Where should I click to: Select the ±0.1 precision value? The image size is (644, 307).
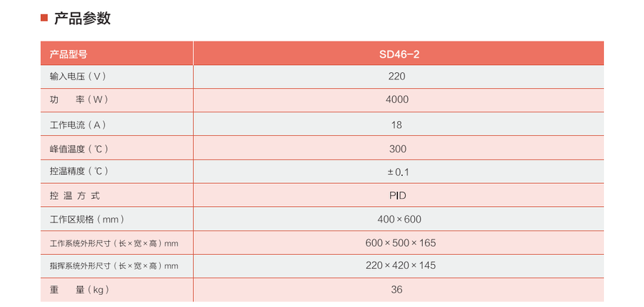tap(398, 172)
